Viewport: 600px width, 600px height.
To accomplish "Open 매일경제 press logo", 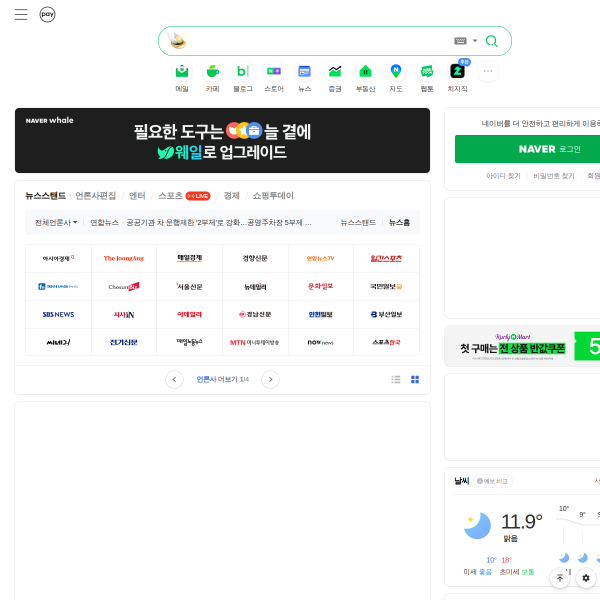I will tap(189, 258).
